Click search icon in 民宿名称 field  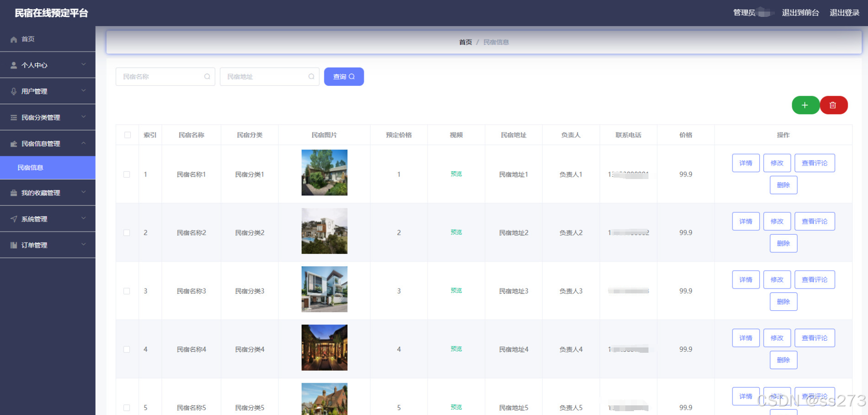tap(207, 77)
